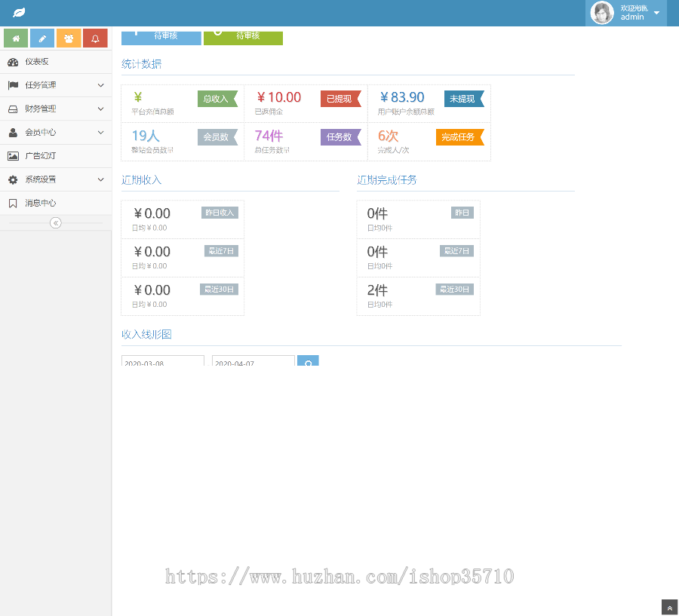Click the admin username text
This screenshot has width=679, height=616.
click(x=632, y=17)
